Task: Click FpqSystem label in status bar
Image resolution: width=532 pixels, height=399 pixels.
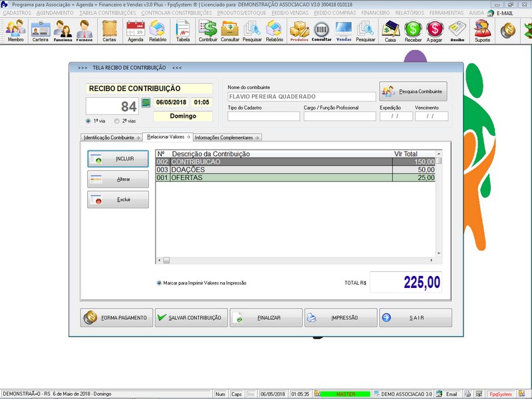Action: click(x=501, y=394)
